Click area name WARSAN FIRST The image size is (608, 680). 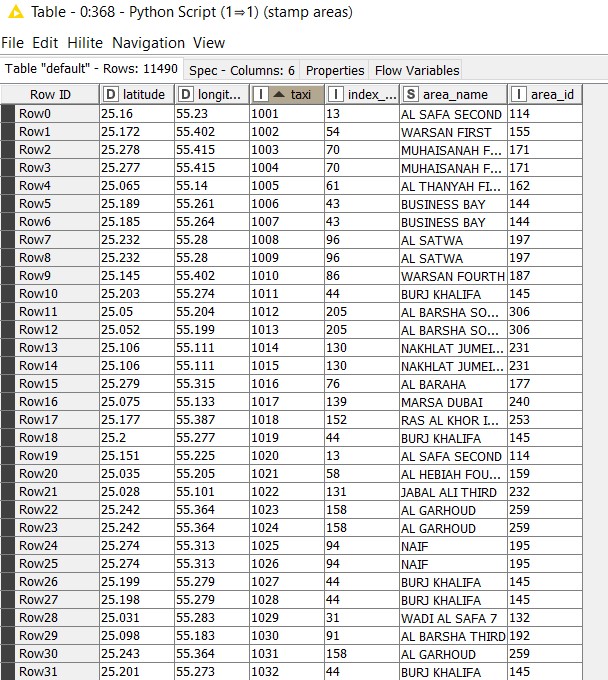(453, 131)
